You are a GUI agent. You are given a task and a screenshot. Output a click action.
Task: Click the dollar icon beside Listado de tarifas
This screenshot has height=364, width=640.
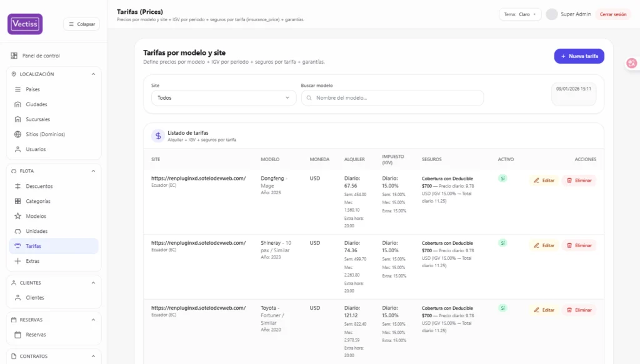point(158,135)
